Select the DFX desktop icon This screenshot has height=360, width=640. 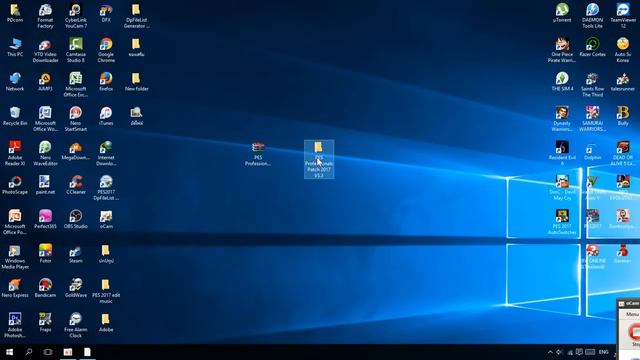tap(106, 13)
